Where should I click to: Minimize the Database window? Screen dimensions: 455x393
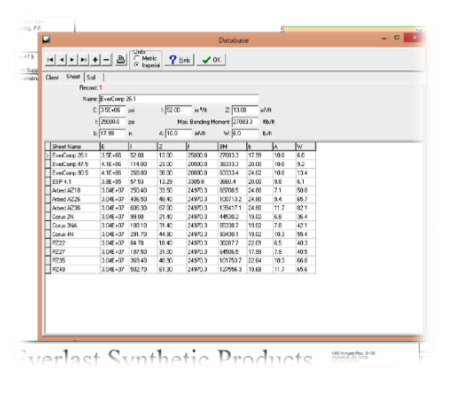pyautogui.click(x=384, y=39)
